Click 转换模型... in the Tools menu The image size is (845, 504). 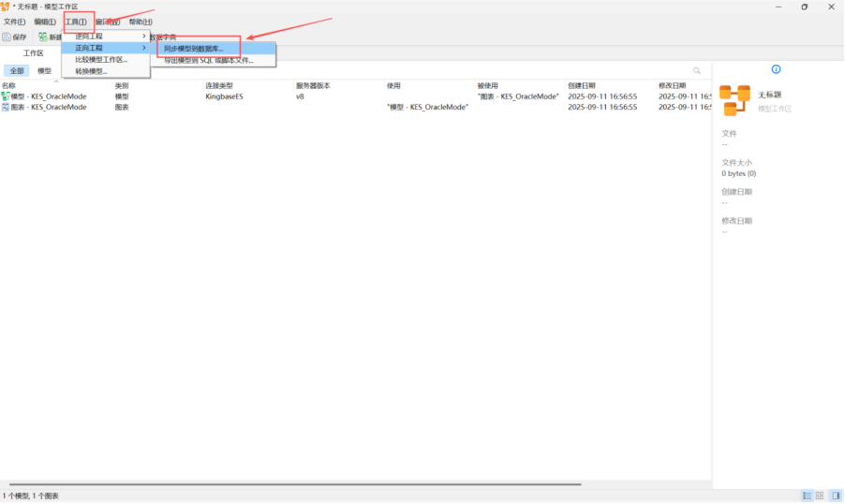click(x=92, y=71)
